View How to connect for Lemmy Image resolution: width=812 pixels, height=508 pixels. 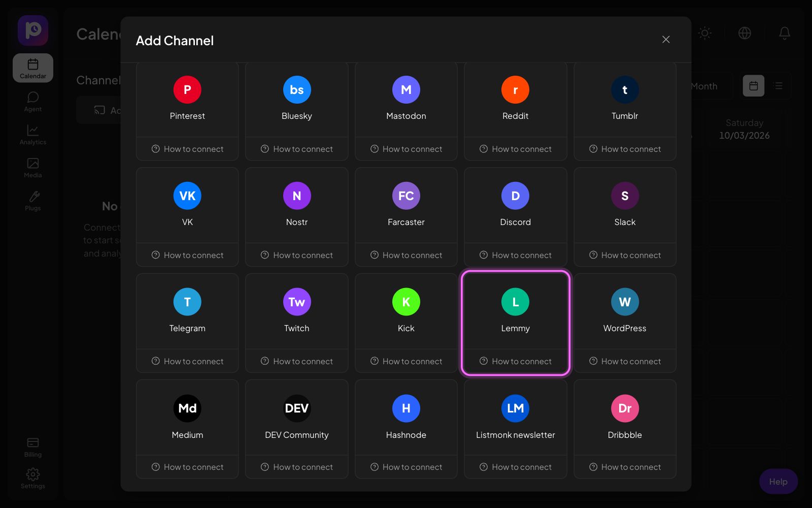point(515,361)
